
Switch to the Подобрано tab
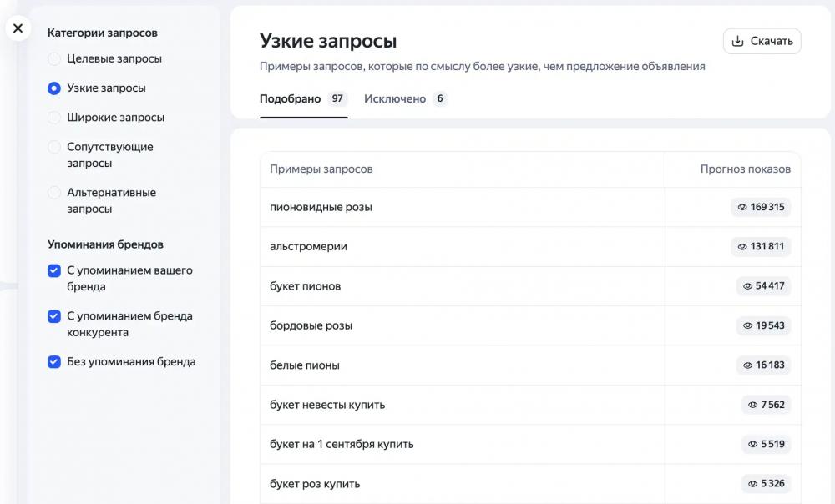click(x=304, y=99)
